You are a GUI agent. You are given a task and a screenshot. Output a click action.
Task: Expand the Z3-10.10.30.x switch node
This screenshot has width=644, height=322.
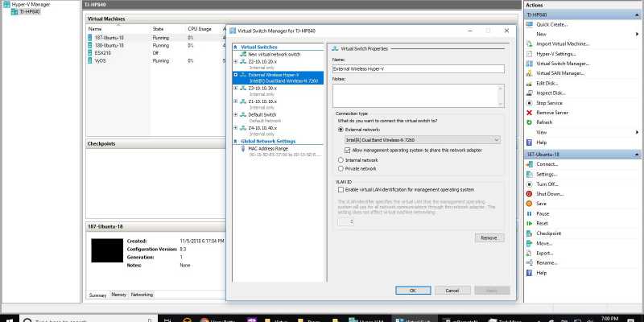pos(235,89)
